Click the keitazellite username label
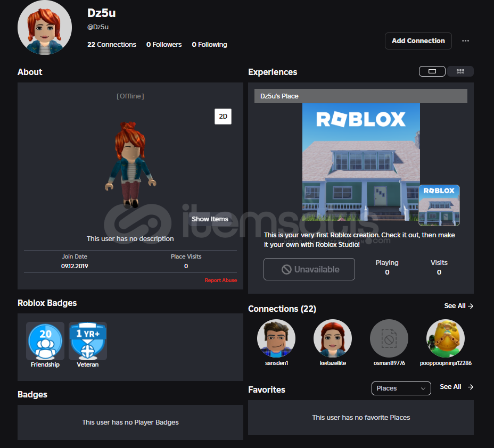The height and width of the screenshot is (448, 494). (x=333, y=363)
